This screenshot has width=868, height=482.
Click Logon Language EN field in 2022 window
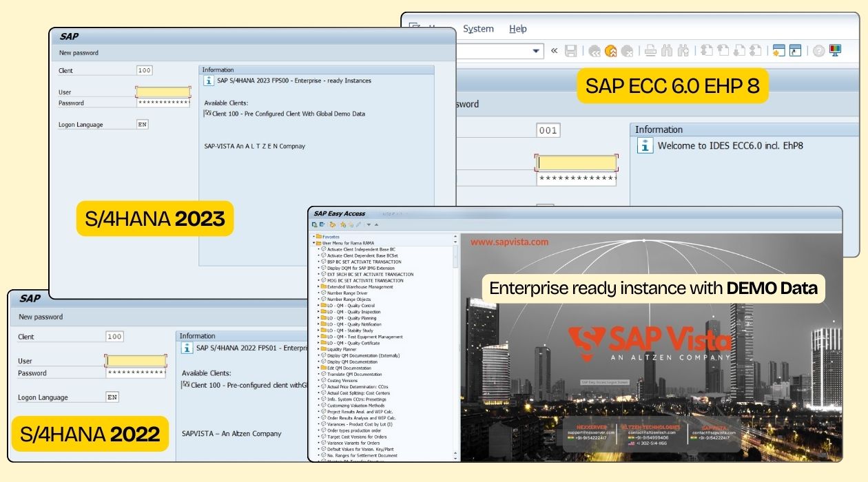(x=112, y=397)
